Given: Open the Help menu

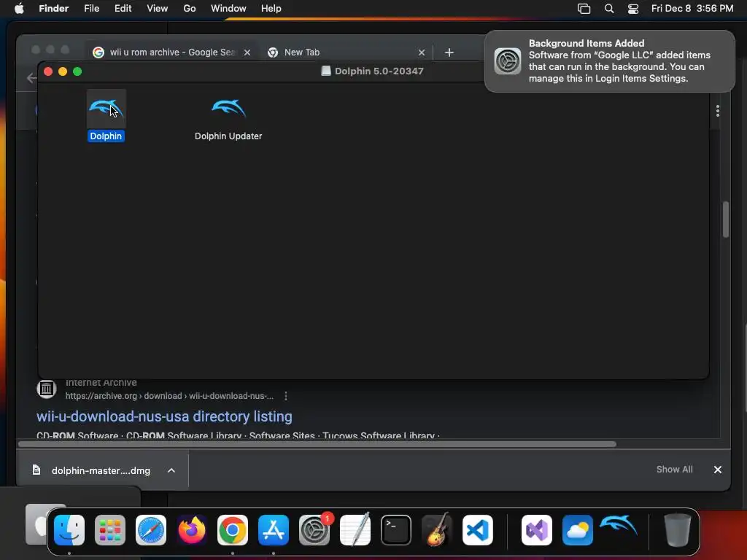Looking at the screenshot, I should point(271,9).
